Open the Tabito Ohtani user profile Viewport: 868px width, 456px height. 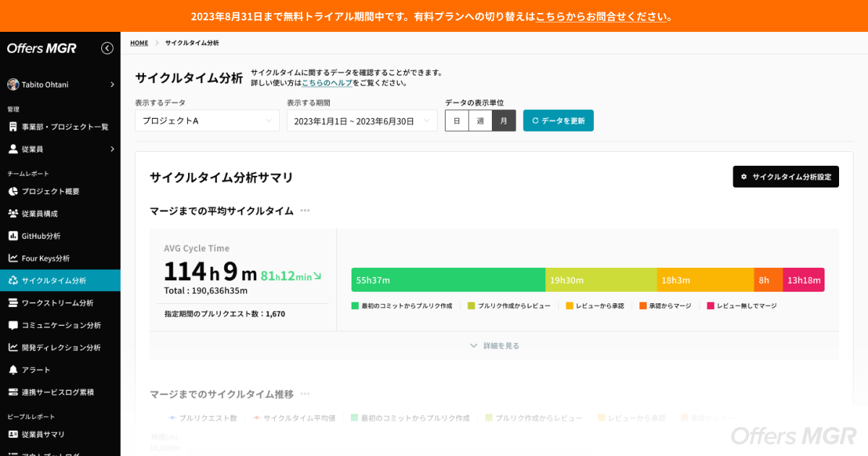(x=61, y=85)
